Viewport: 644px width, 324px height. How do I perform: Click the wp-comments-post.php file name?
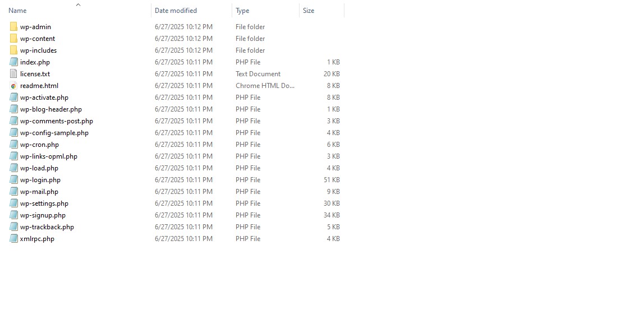click(56, 121)
